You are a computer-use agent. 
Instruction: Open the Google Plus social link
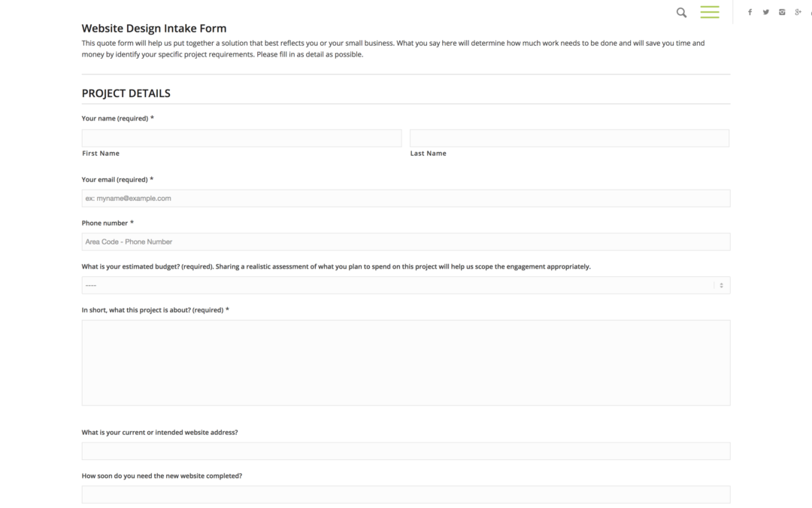coord(798,12)
